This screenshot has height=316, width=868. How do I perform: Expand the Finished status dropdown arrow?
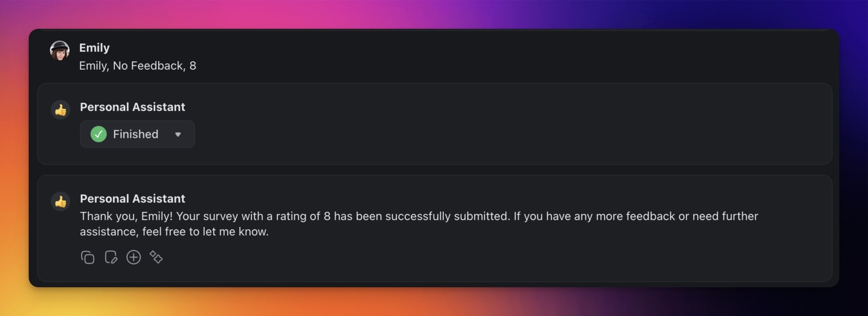pyautogui.click(x=178, y=135)
